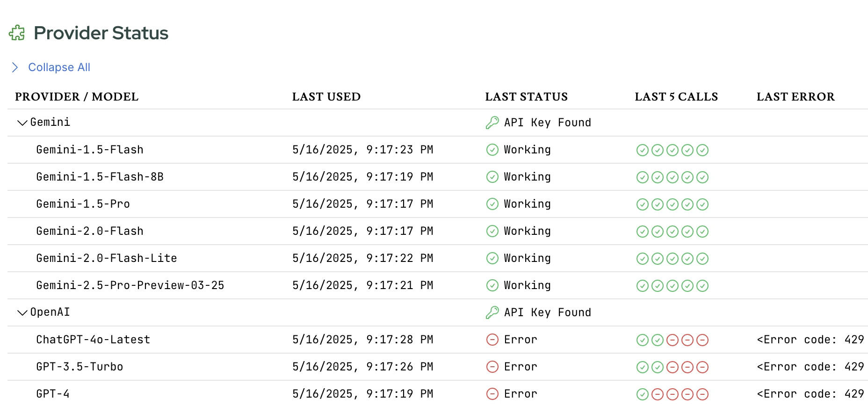The image size is (868, 406).
Task: Select the Gemini-2.0-Flash model name
Action: (x=90, y=231)
